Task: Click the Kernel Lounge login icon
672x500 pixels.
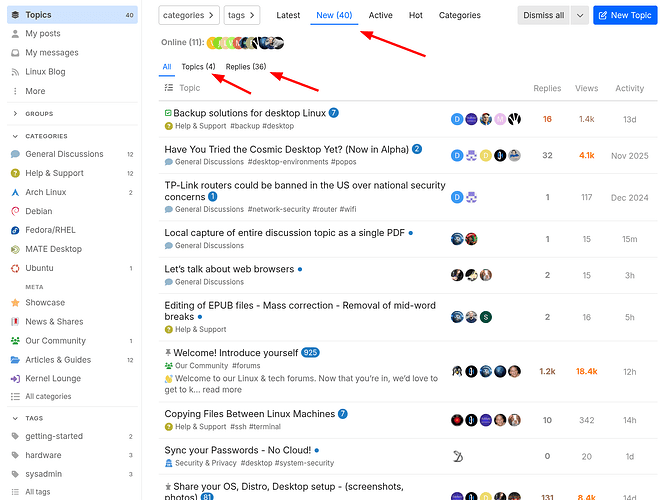Action: [x=15, y=379]
